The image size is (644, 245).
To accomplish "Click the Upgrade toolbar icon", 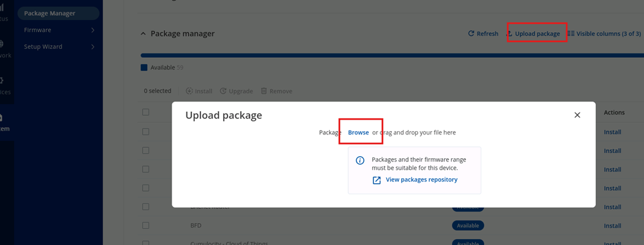I will coord(223,91).
